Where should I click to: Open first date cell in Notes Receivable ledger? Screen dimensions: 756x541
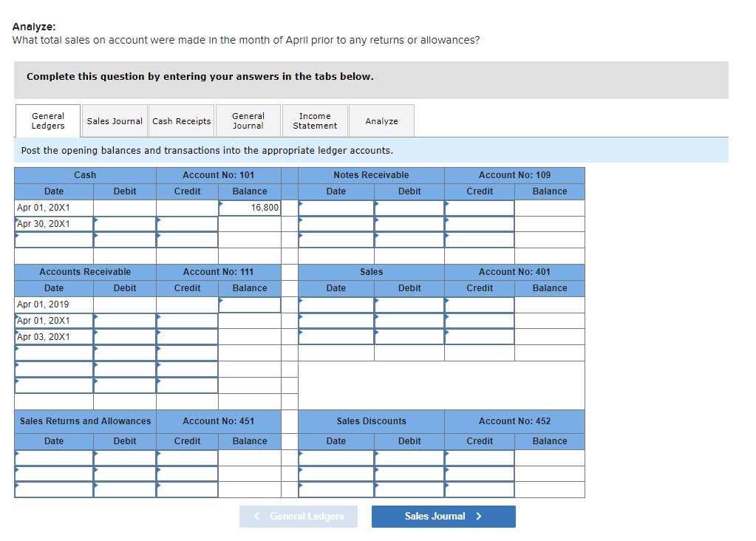pos(336,208)
